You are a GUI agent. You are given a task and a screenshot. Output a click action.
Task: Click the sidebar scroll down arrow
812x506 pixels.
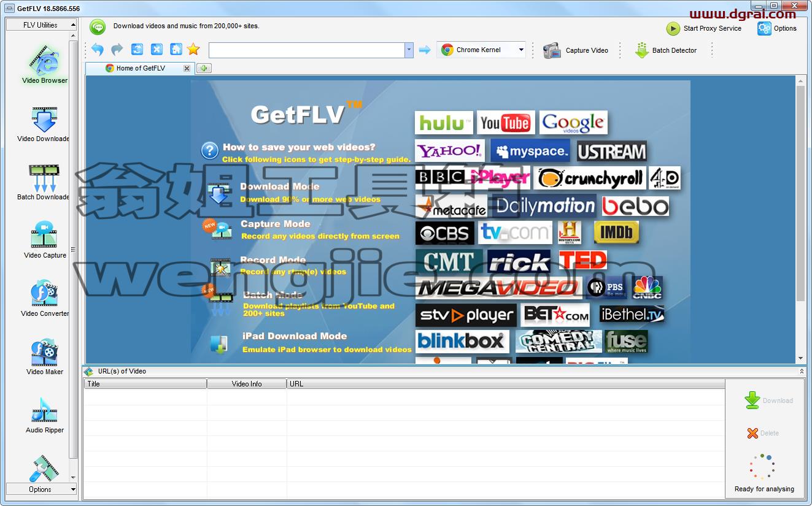point(74,478)
